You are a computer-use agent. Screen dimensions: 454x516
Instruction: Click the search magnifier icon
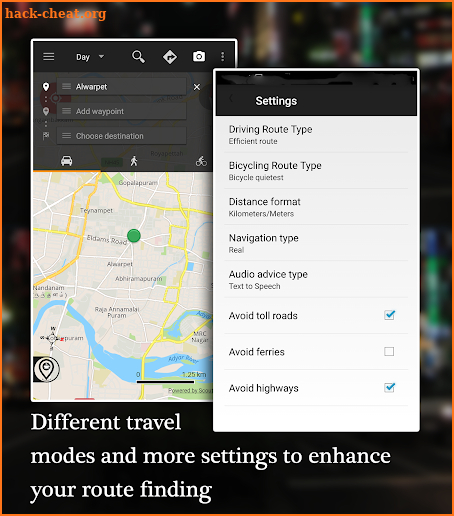pos(138,57)
